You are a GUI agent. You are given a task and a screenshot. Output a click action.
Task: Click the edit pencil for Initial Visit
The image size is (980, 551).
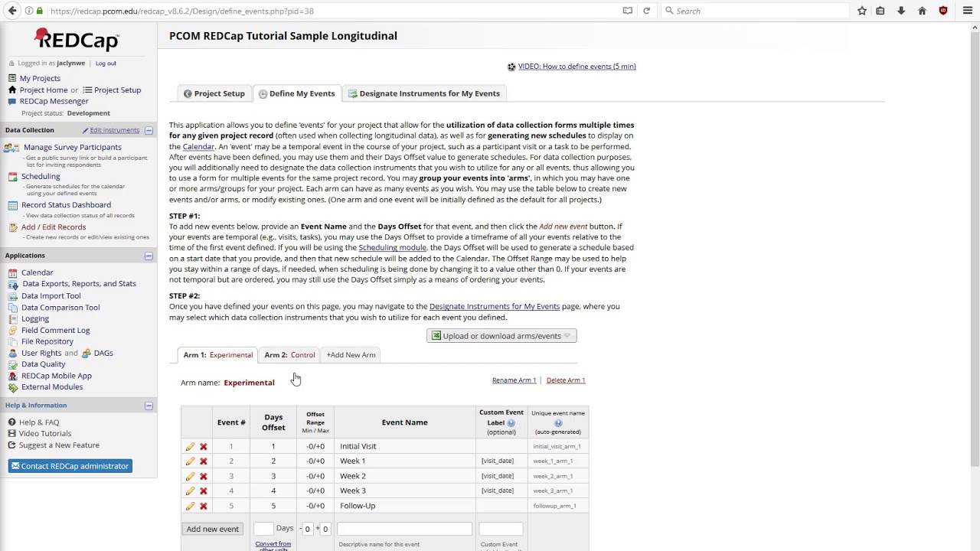tap(190, 446)
